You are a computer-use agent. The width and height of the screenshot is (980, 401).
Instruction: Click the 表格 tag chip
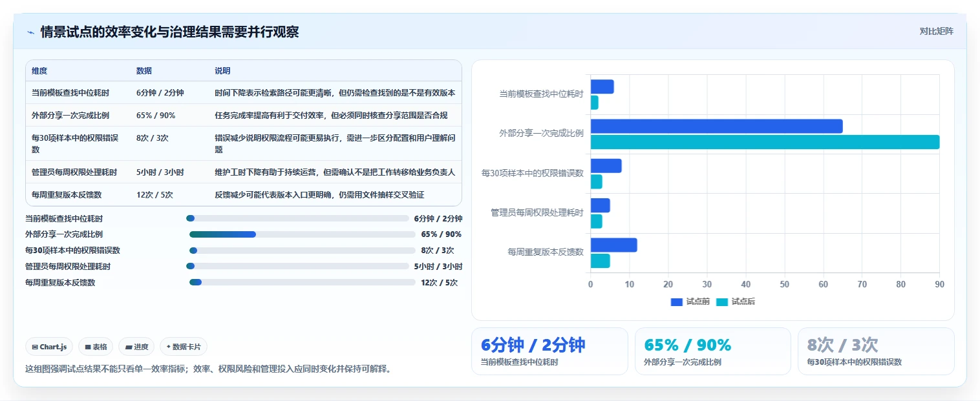coord(96,347)
